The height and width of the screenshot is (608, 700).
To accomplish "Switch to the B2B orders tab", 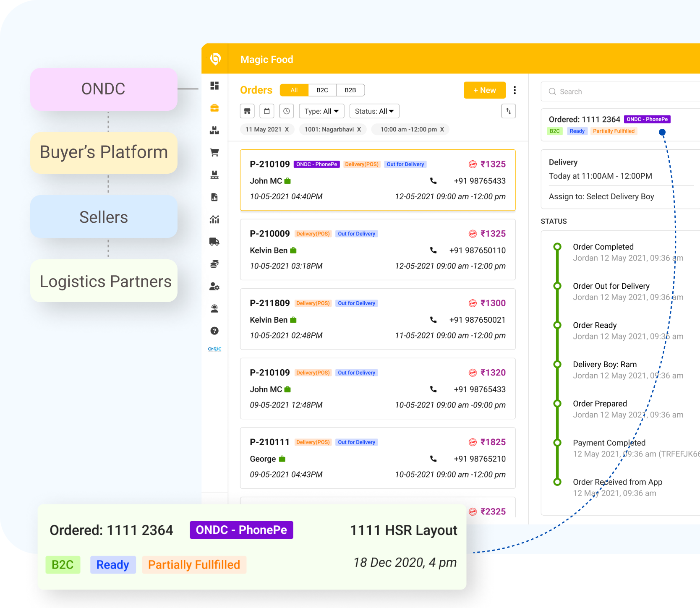I will point(350,90).
